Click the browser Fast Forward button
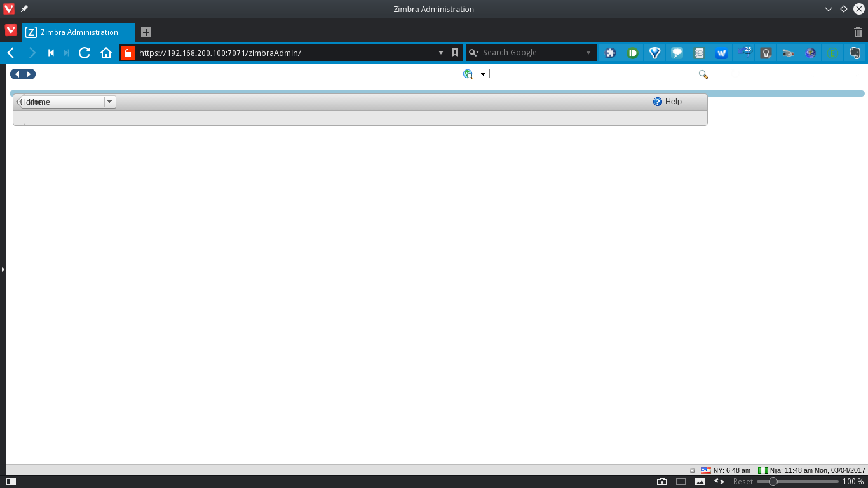Image resolution: width=868 pixels, height=488 pixels. (66, 53)
